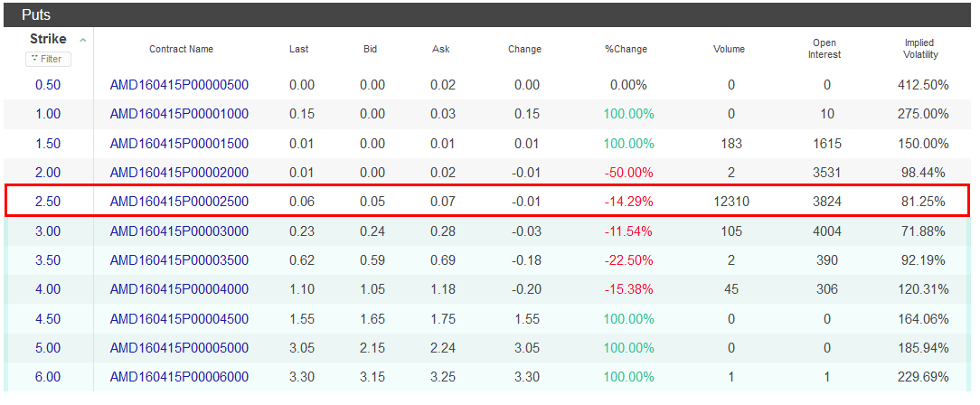Sort by the Strike column arrow
Image resolution: width=980 pixels, height=405 pixels.
click(x=82, y=40)
